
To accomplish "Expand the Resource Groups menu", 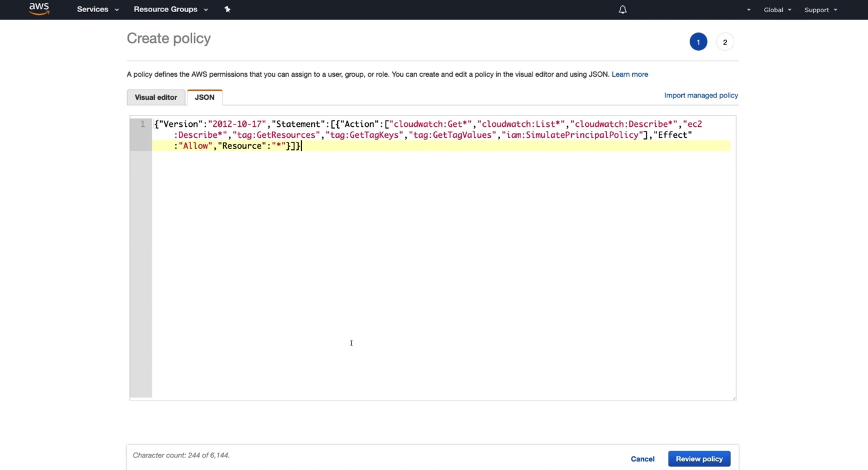I will click(x=171, y=9).
